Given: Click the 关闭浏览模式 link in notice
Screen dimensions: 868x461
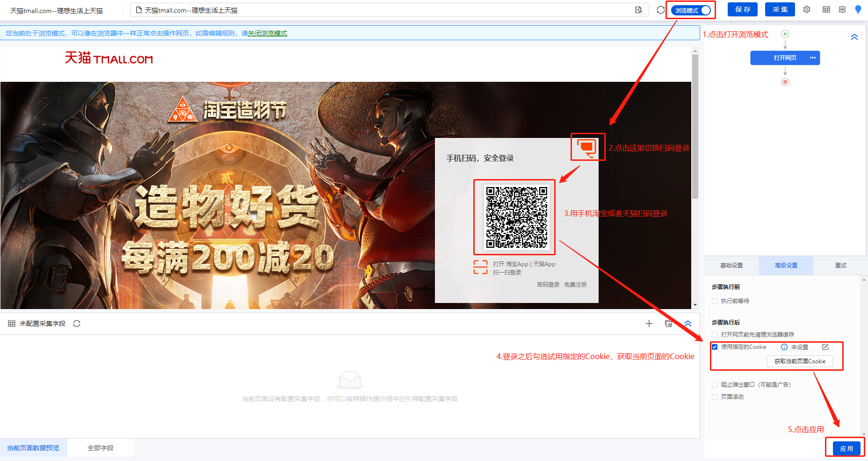Looking at the screenshot, I should click(x=267, y=33).
